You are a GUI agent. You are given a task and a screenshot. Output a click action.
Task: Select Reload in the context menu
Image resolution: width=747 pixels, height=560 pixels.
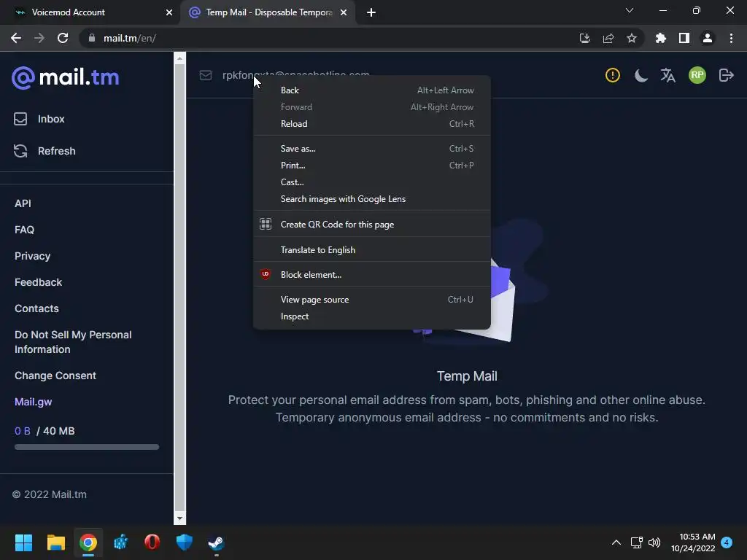coord(371,124)
